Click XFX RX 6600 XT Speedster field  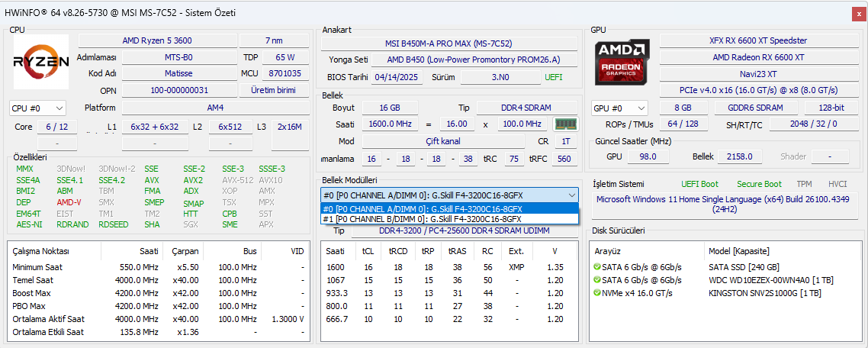[x=758, y=40]
